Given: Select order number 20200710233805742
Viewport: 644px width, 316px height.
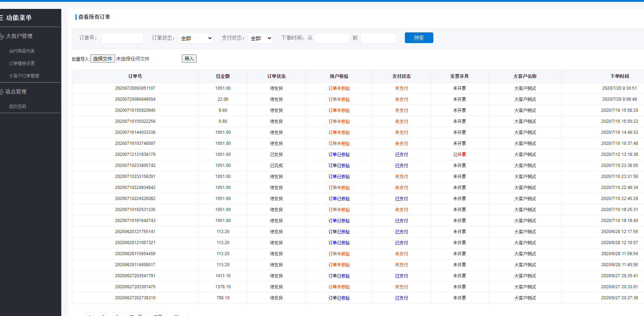Looking at the screenshot, I should 135,165.
